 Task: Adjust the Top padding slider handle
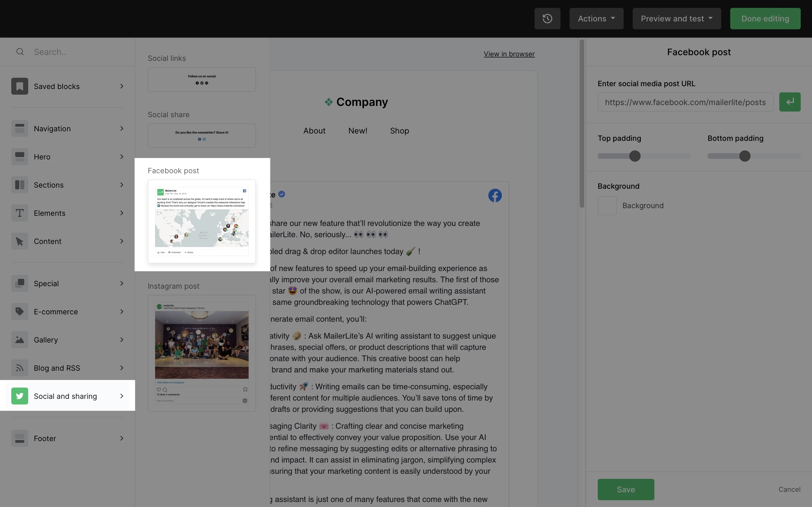pos(634,156)
